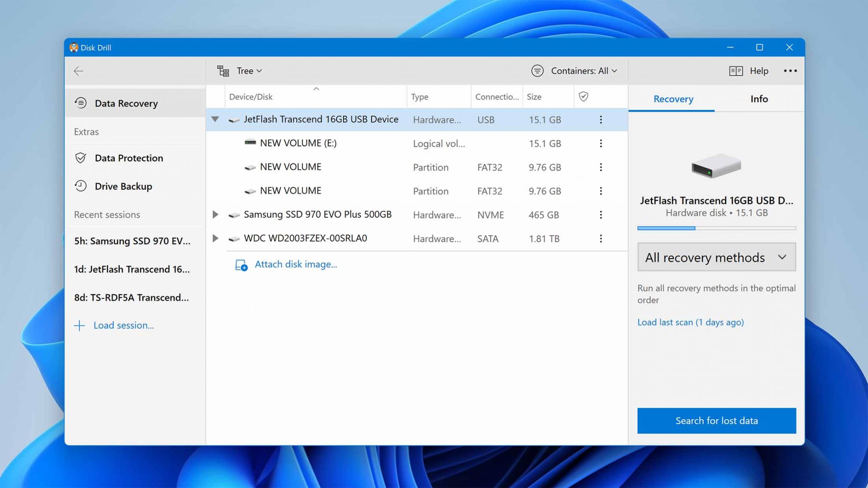This screenshot has width=868, height=488.
Task: Open the Tree view dropdown
Action: coord(249,71)
